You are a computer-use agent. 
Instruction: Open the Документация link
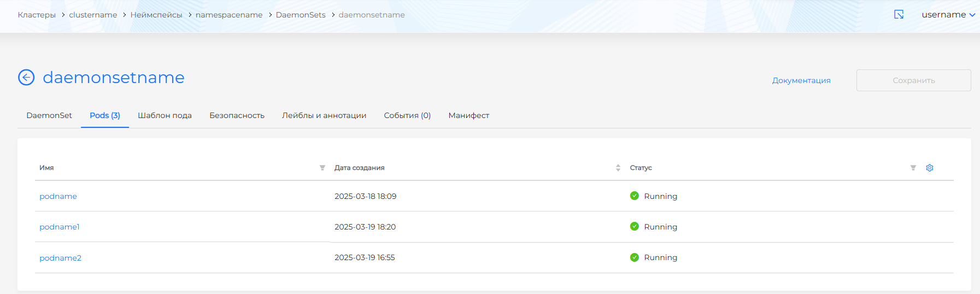(801, 80)
